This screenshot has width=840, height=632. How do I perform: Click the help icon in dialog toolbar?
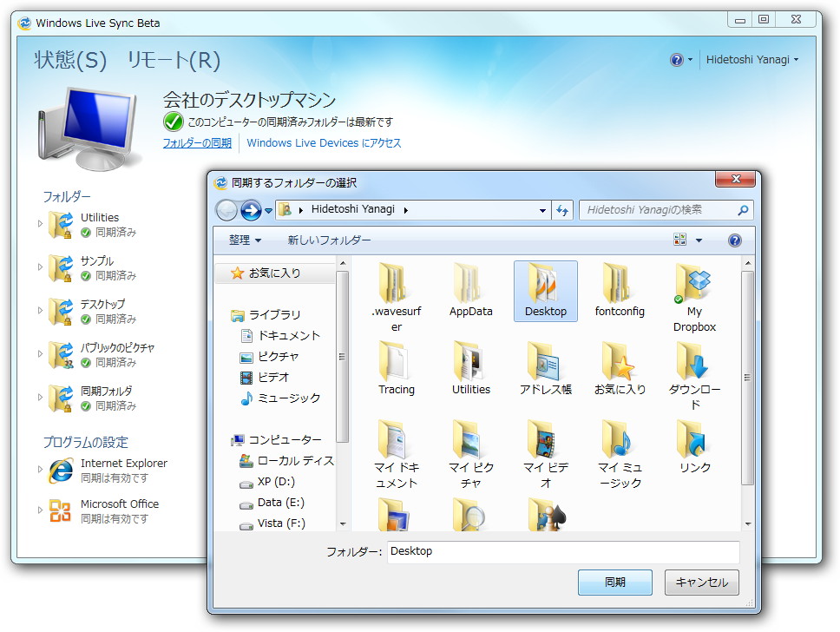734,240
